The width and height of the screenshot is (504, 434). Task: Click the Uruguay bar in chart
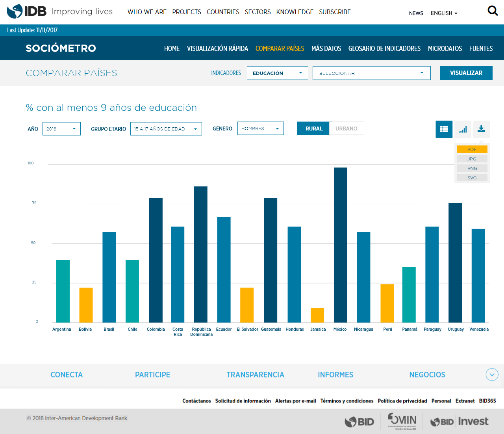click(x=455, y=263)
